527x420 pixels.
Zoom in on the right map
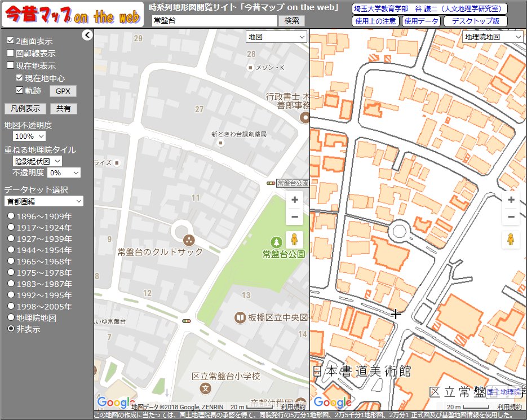(511, 200)
